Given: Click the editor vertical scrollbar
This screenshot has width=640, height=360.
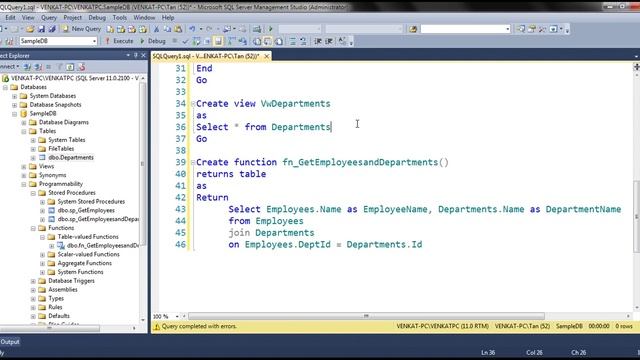Looking at the screenshot, I should 637,216.
